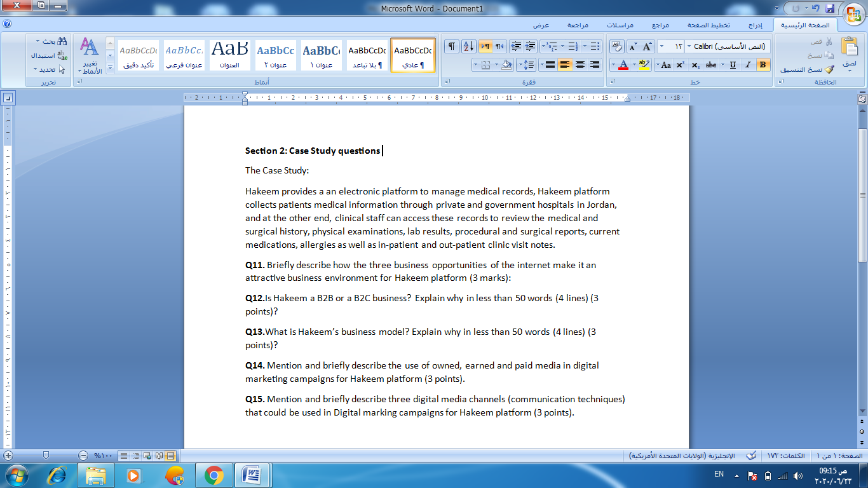Image resolution: width=868 pixels, height=488 pixels.
Task: Click the Grow Font icon
Action: 646,46
